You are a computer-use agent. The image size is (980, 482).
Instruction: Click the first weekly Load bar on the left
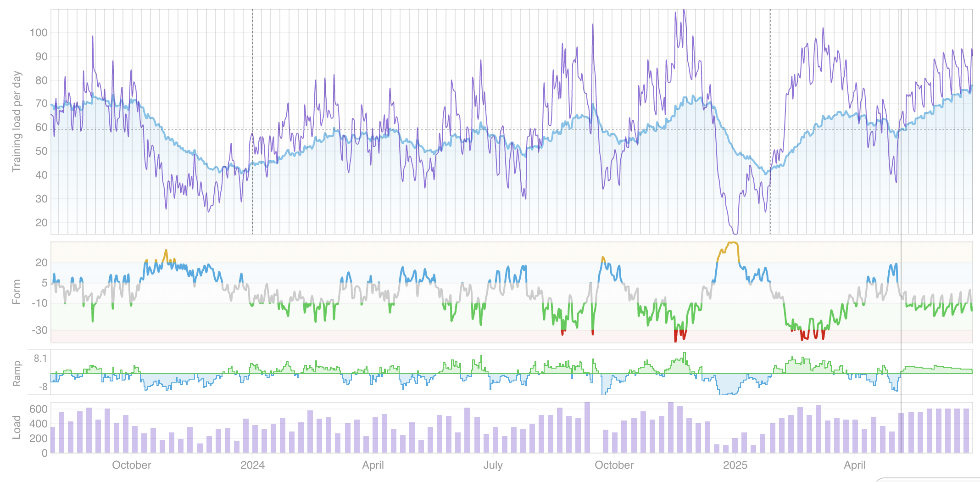click(x=53, y=440)
